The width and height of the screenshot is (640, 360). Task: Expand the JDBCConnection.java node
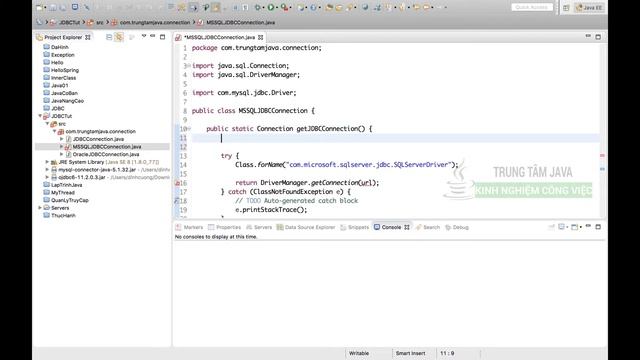pyautogui.click(x=62, y=139)
